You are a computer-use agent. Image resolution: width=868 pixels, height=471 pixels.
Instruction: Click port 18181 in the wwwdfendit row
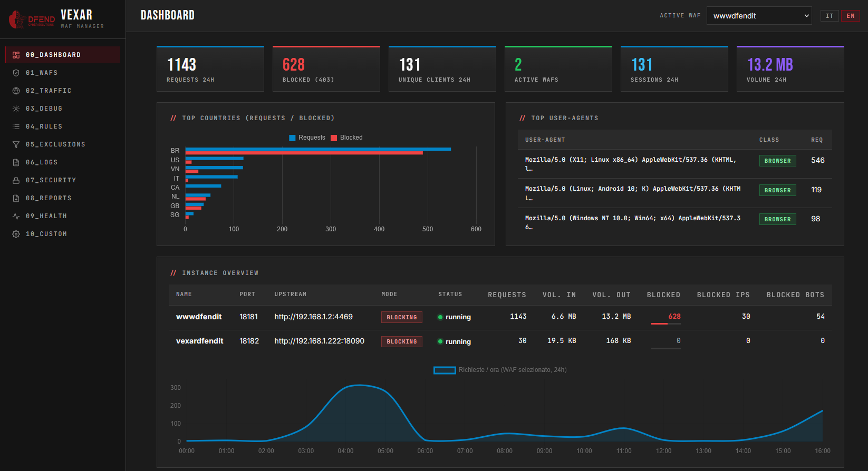[x=249, y=317]
